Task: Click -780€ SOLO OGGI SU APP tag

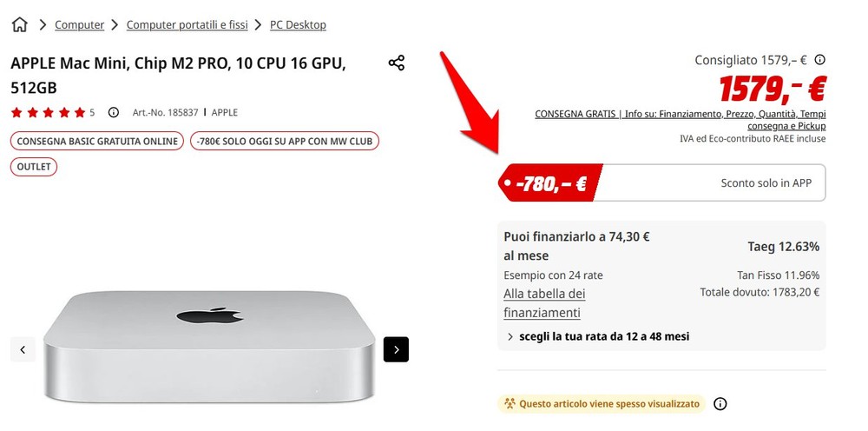Action: pos(285,141)
